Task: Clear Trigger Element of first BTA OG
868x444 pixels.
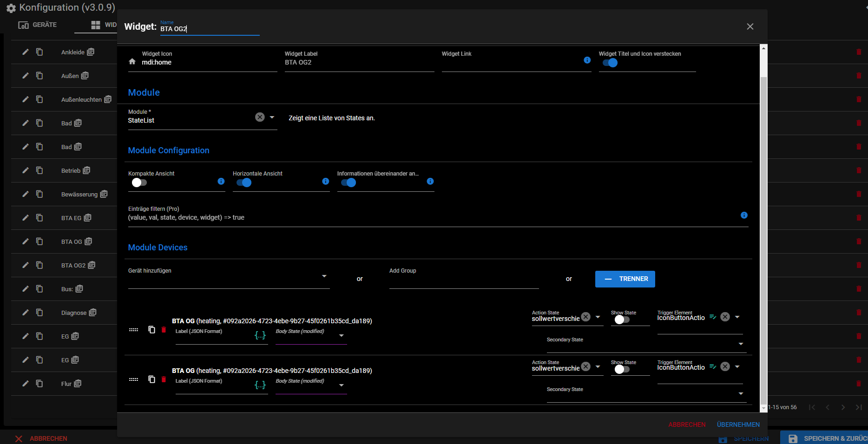Action: click(x=725, y=317)
